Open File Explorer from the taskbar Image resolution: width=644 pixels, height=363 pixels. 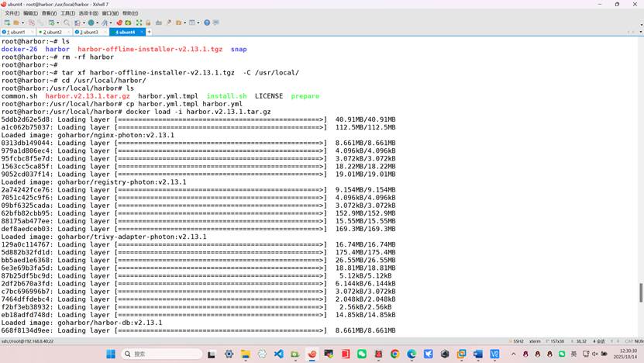[246, 354]
